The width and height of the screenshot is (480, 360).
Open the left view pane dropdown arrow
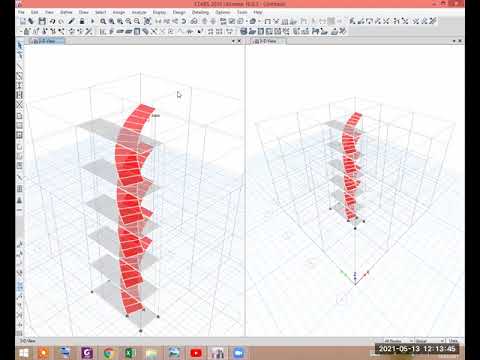233,41
